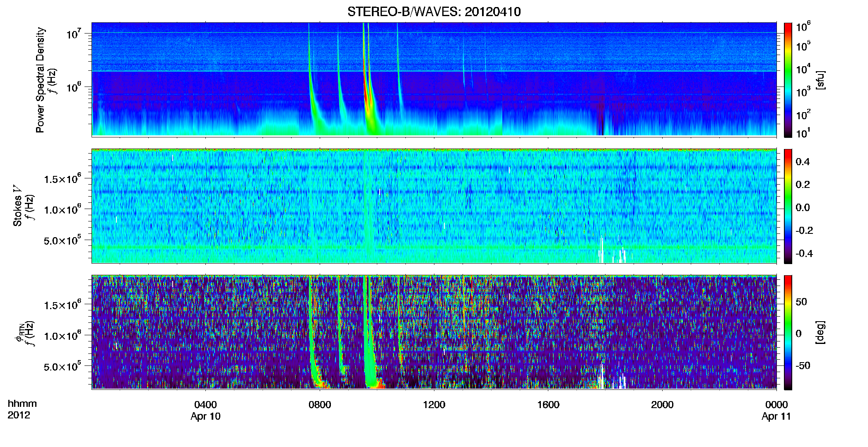Click the 1600 time tick label
This screenshot has width=868, height=447.
548,404
